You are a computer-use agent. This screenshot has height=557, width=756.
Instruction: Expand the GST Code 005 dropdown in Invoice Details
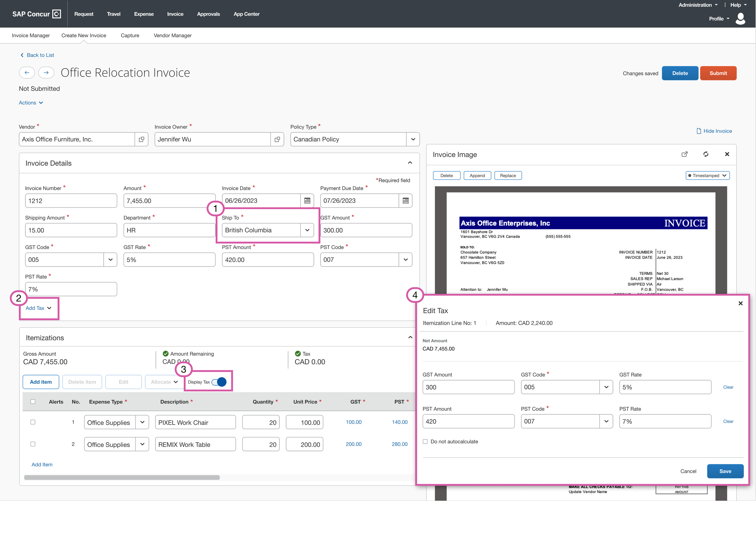tap(110, 260)
